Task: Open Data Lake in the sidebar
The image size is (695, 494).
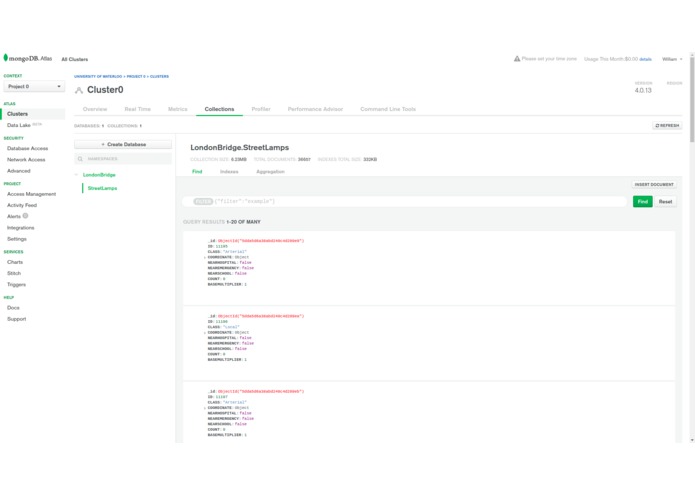Action: 19,125
